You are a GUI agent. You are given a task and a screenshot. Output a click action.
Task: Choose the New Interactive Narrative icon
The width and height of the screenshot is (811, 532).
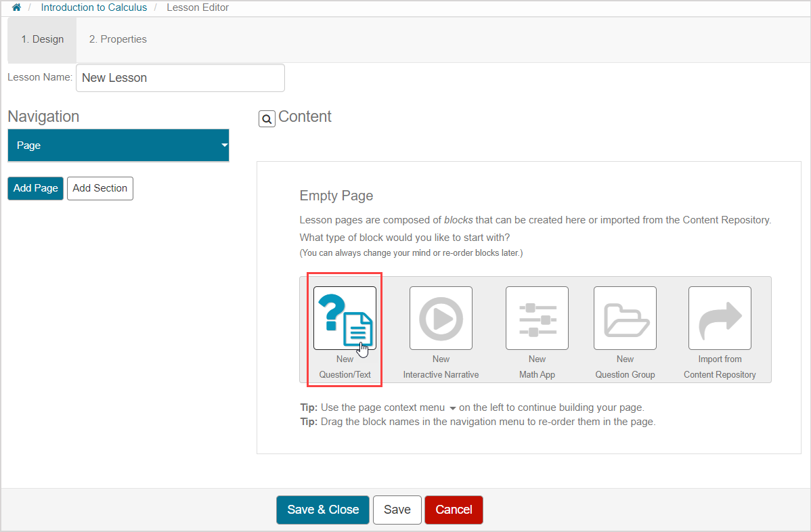coord(441,318)
